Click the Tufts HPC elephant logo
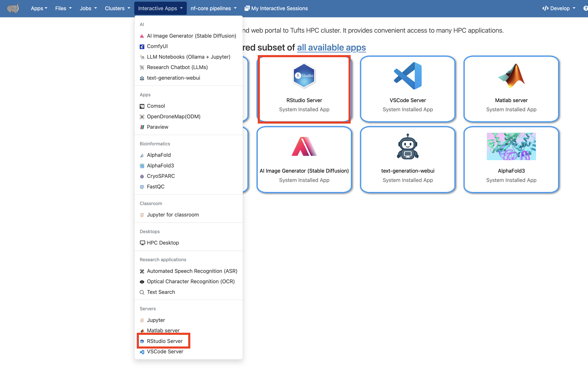 click(x=13, y=8)
